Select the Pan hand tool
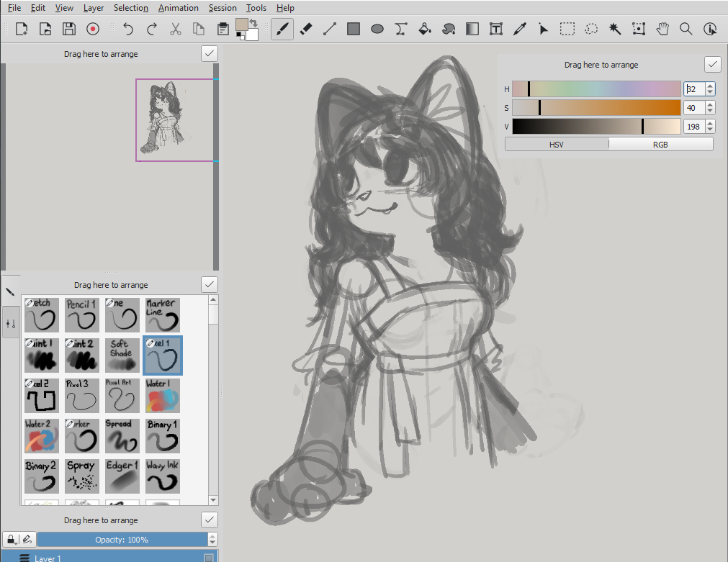This screenshot has width=728, height=562. pyautogui.click(x=662, y=29)
